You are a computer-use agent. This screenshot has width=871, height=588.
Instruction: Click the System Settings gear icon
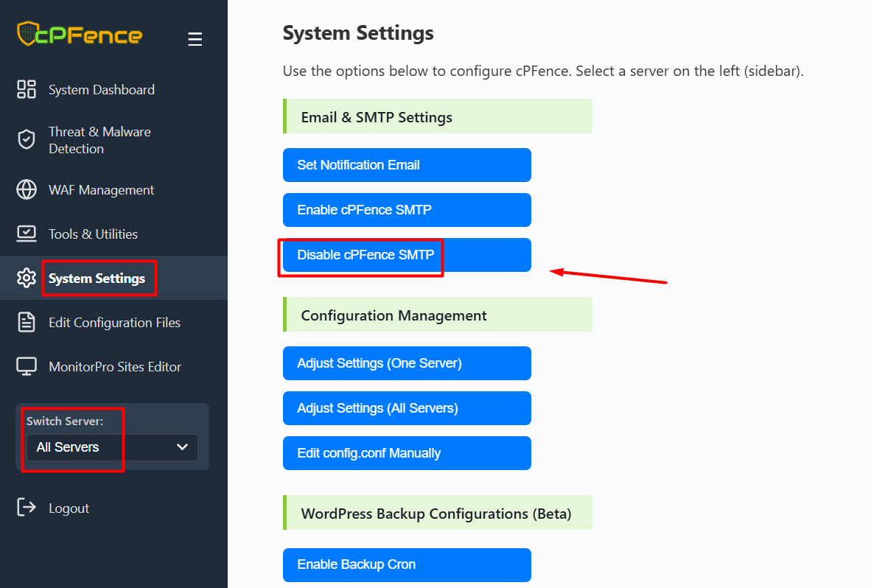tap(27, 279)
